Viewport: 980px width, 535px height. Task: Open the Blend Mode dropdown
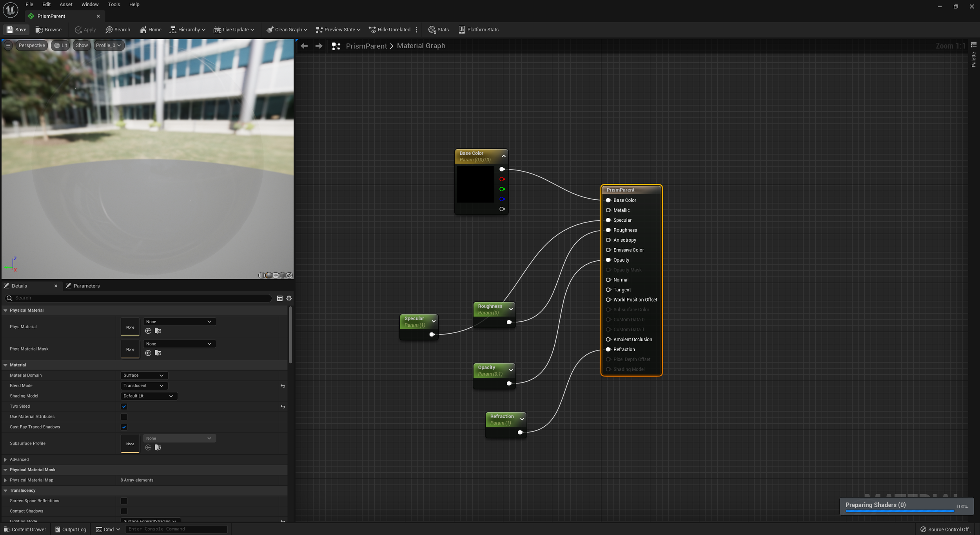click(x=143, y=386)
